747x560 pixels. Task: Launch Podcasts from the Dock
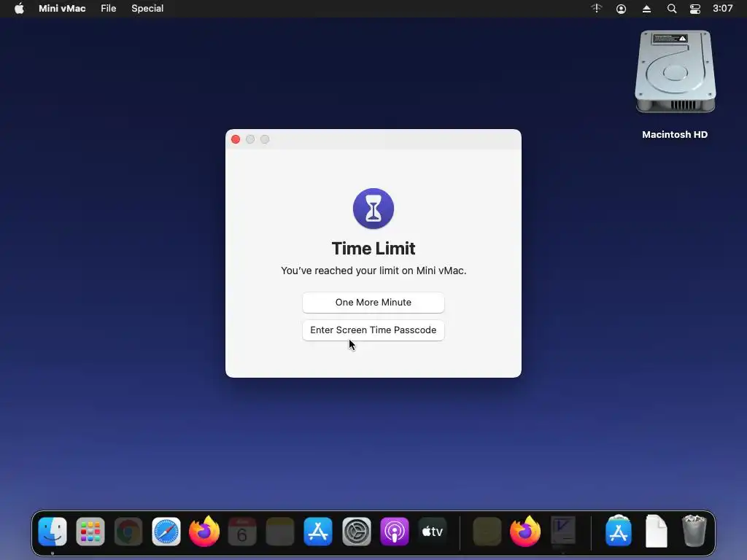click(395, 532)
